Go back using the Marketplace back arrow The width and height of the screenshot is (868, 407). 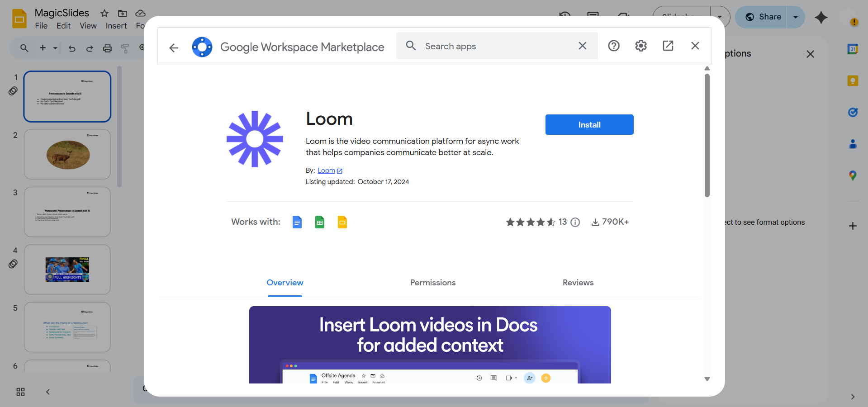(174, 47)
